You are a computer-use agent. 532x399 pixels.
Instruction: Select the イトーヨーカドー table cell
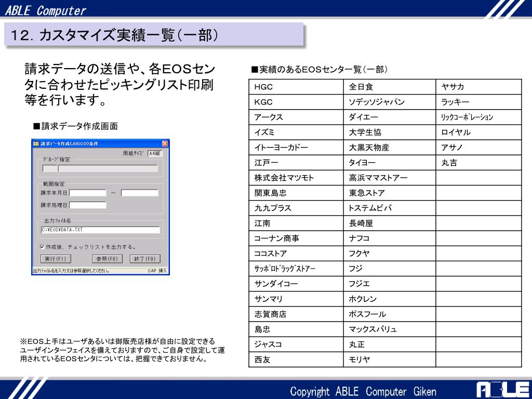tap(296, 148)
